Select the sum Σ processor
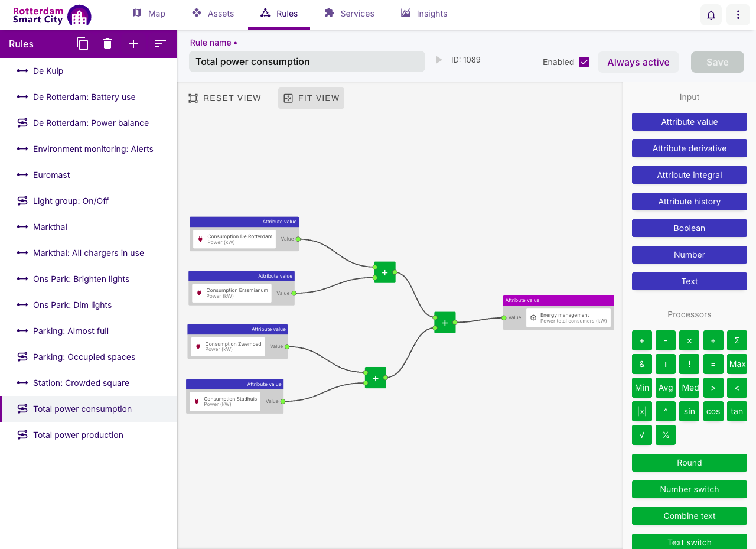Viewport: 756px width, 549px height. click(737, 340)
